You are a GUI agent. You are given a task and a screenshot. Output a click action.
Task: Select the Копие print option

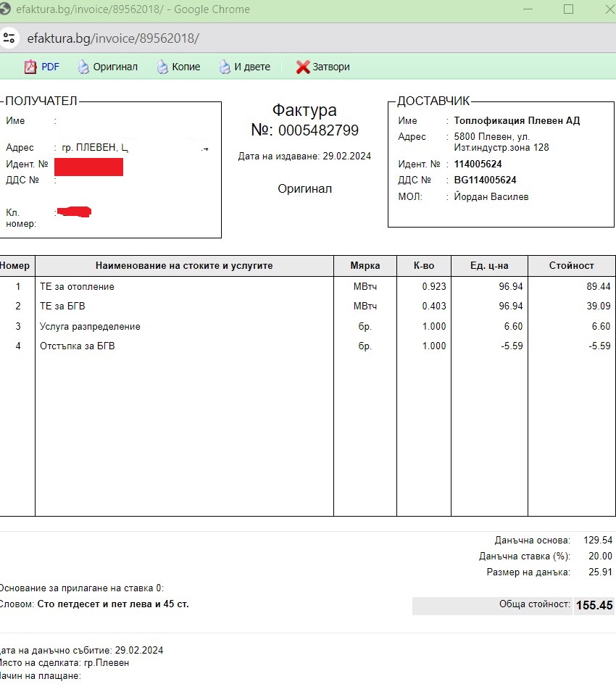[x=186, y=67]
